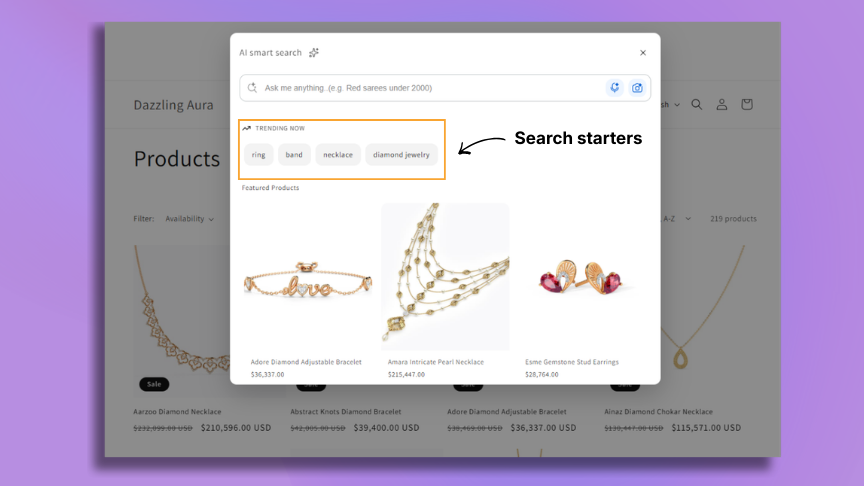Image resolution: width=864 pixels, height=486 pixels.
Task: Open the A-Z sort dropdown
Action: [x=677, y=219]
